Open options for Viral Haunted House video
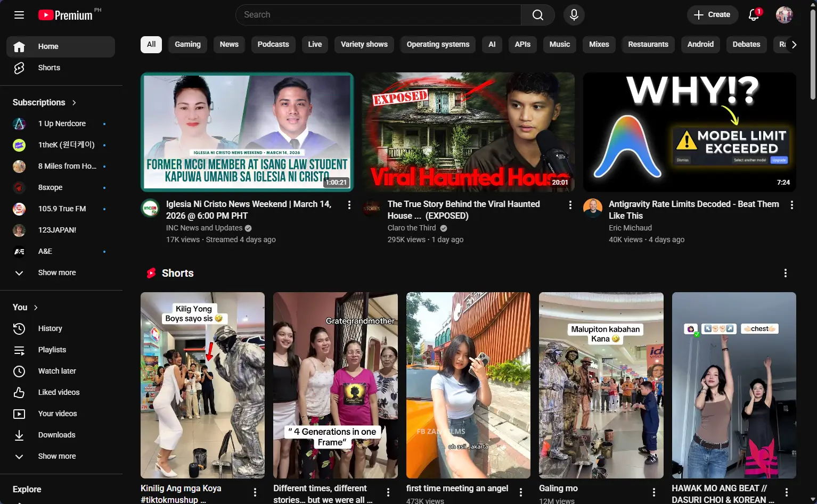The height and width of the screenshot is (504, 817). 570,205
